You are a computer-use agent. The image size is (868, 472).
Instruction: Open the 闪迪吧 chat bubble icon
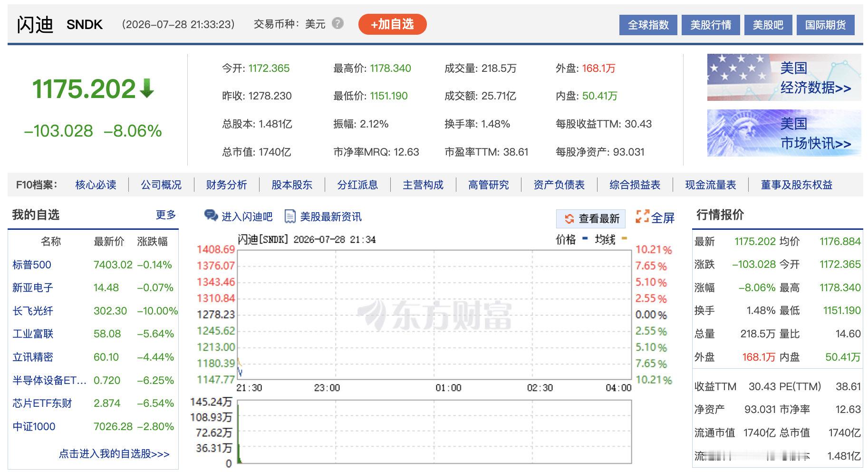(211, 216)
